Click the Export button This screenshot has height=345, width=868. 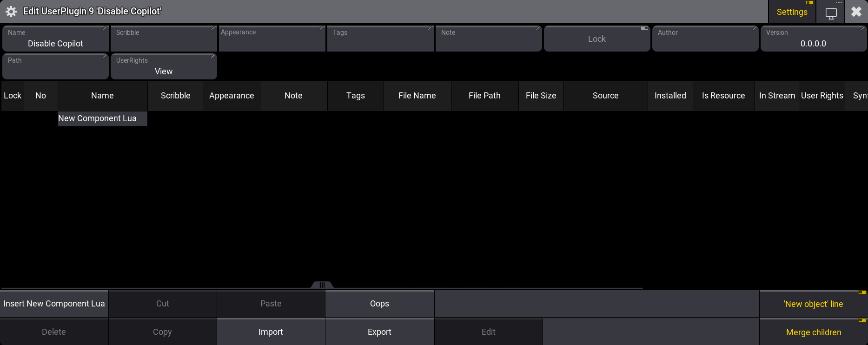coord(379,332)
